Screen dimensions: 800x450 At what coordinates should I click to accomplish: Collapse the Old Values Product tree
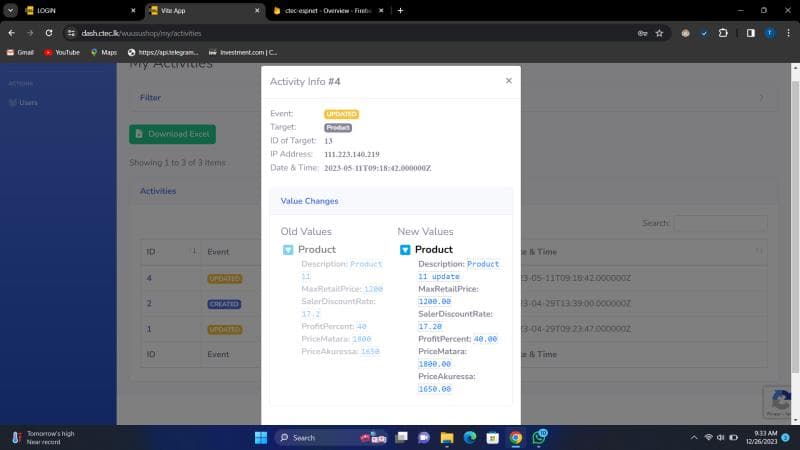[x=288, y=250]
